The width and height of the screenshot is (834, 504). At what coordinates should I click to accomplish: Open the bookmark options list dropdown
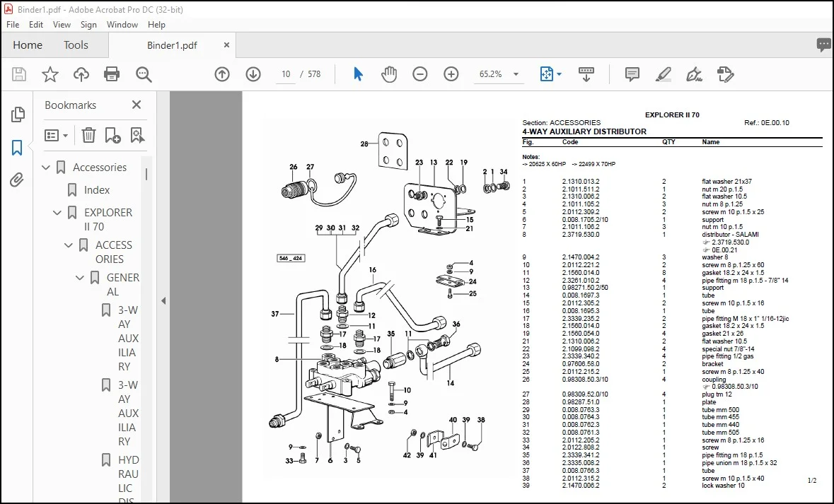[x=57, y=136]
